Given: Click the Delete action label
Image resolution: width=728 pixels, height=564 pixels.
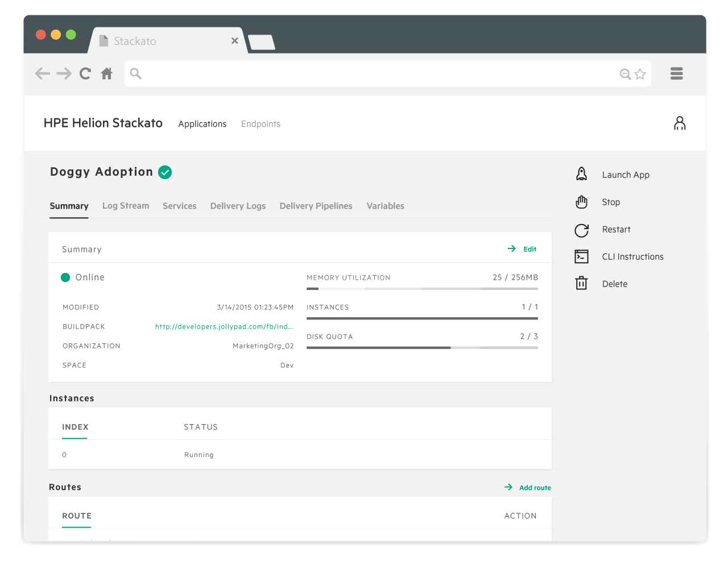Looking at the screenshot, I should point(615,284).
